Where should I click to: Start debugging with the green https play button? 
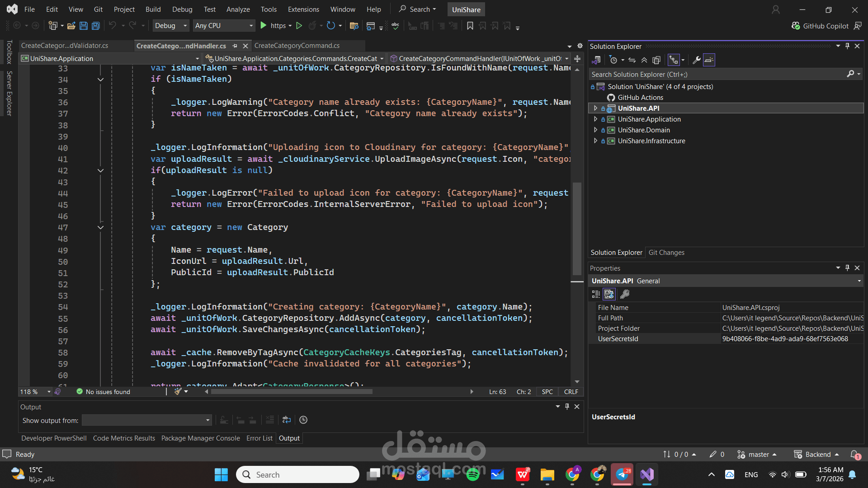264,26
